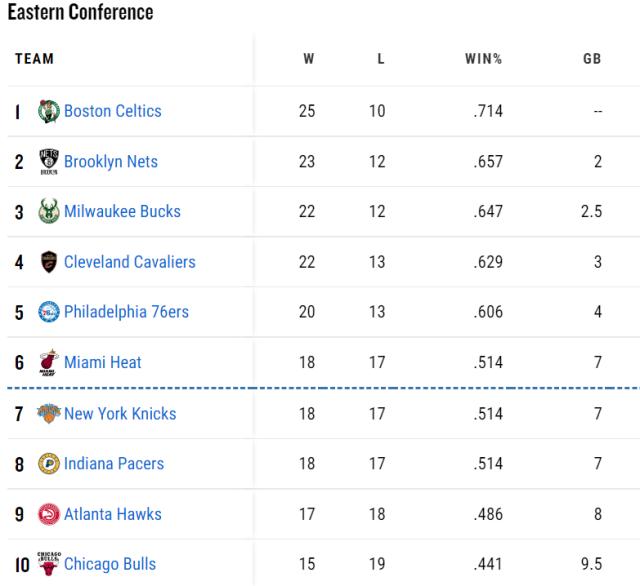The height and width of the screenshot is (586, 640).
Task: Click the Brooklyn Nets logo icon
Action: [49, 162]
